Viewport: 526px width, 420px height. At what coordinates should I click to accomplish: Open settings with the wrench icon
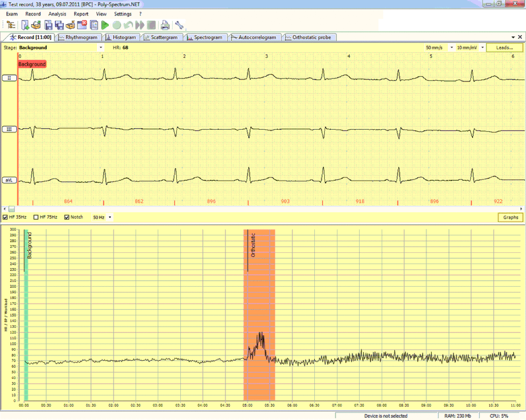(x=179, y=25)
